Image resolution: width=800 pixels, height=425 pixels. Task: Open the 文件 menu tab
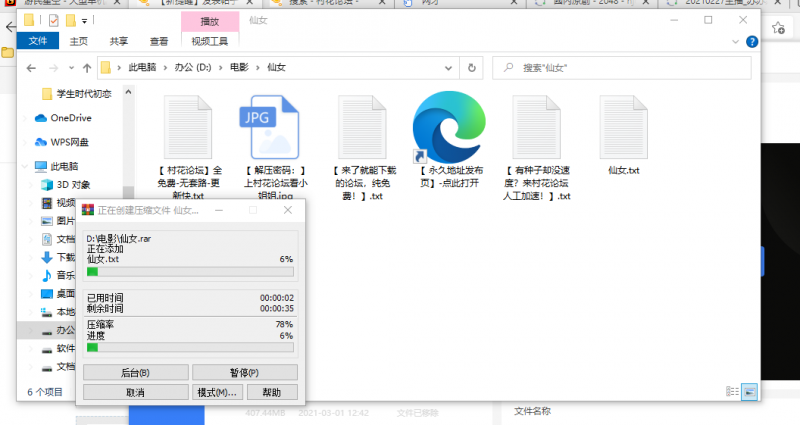38,41
